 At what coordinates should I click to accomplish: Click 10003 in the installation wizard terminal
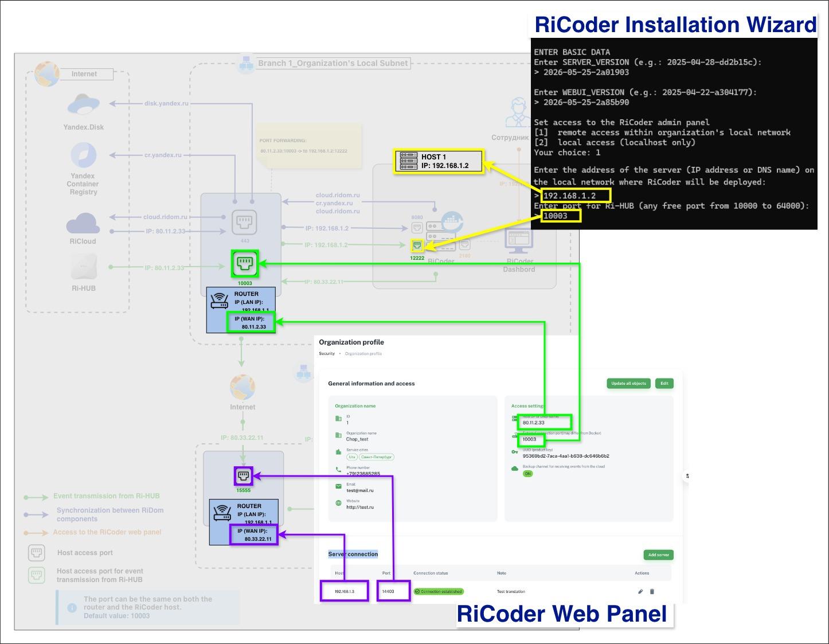tap(555, 216)
